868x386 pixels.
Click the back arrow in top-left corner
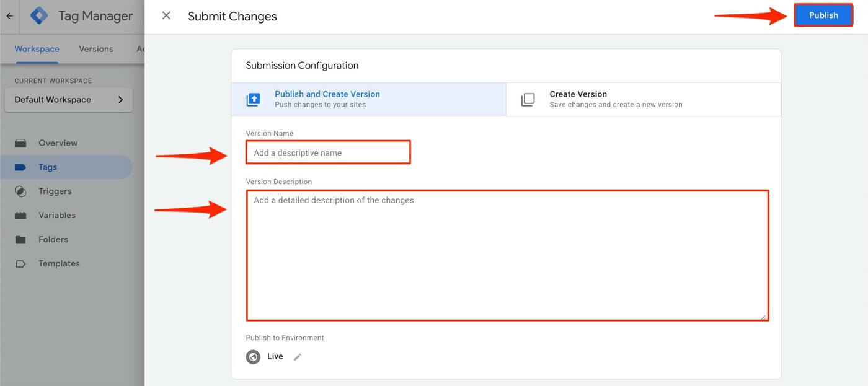(x=9, y=15)
